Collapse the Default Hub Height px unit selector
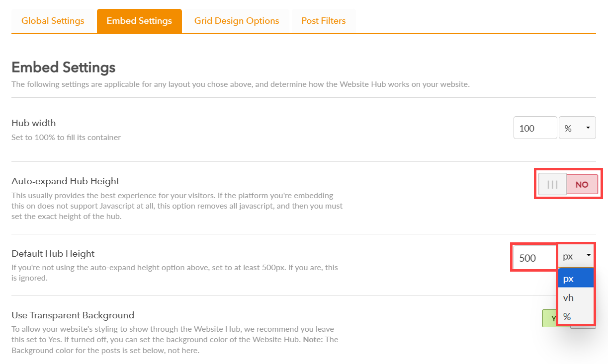608x364 pixels. [x=577, y=256]
